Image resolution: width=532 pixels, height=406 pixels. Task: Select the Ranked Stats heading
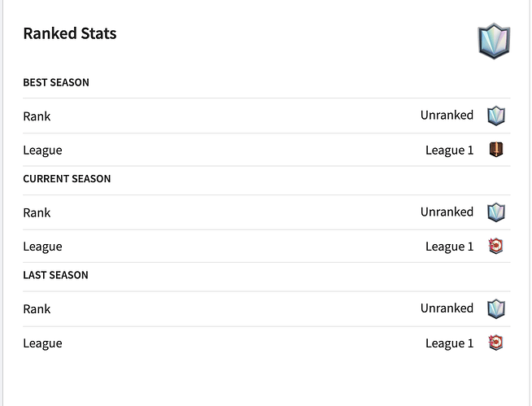tap(69, 33)
